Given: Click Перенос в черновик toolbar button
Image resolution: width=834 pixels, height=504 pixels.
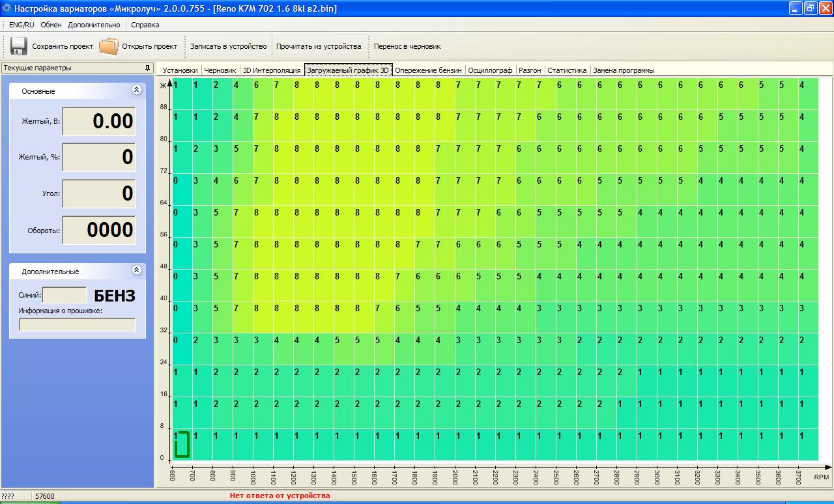Looking at the screenshot, I should coord(407,46).
